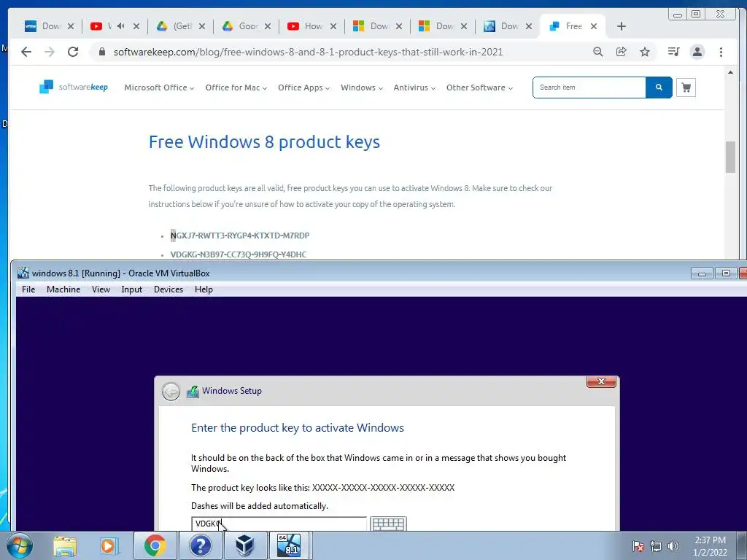Image resolution: width=747 pixels, height=560 pixels.
Task: Close the active Free Windows tab
Action: coord(594,26)
